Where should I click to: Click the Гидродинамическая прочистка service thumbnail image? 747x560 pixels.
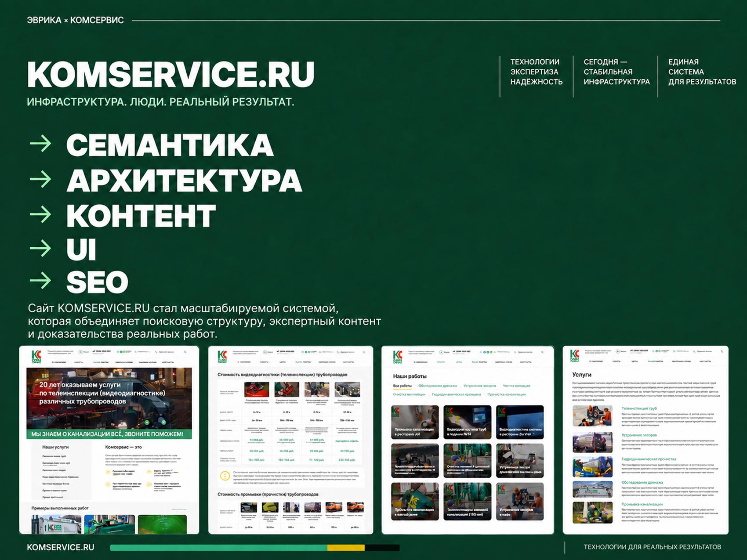(x=592, y=466)
